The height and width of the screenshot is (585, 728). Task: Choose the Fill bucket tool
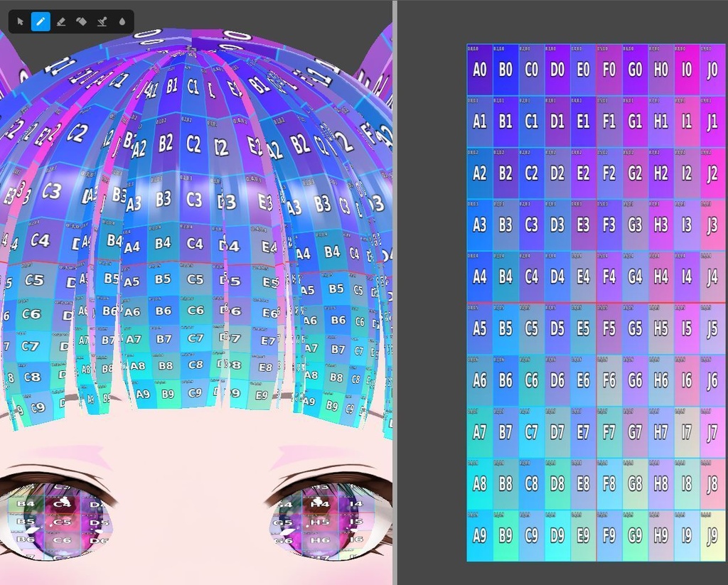[x=81, y=22]
